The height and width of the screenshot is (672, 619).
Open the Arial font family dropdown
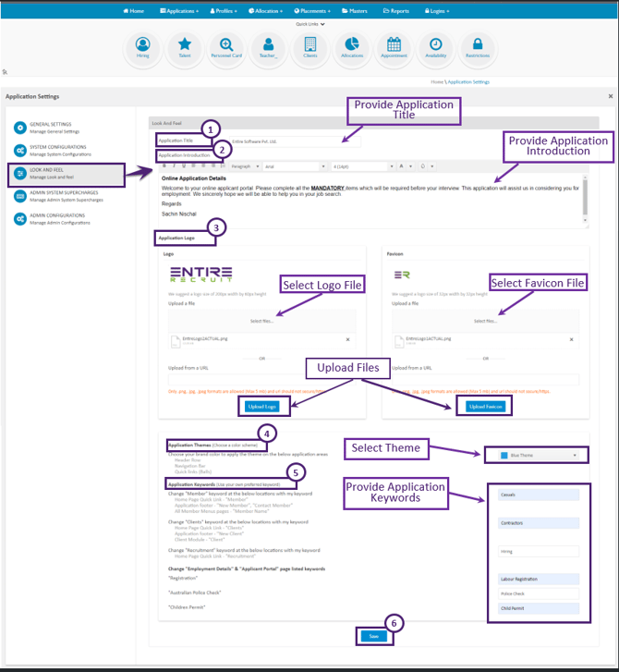289,166
